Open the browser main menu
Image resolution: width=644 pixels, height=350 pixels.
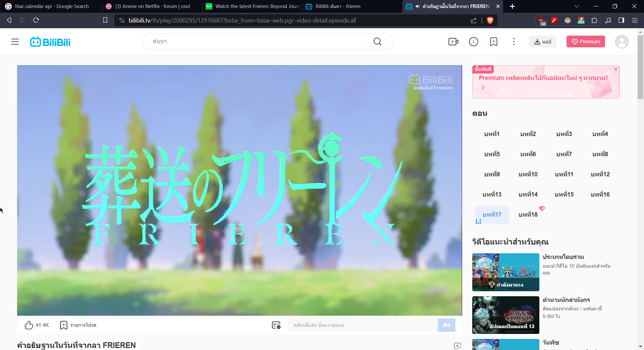tap(635, 20)
